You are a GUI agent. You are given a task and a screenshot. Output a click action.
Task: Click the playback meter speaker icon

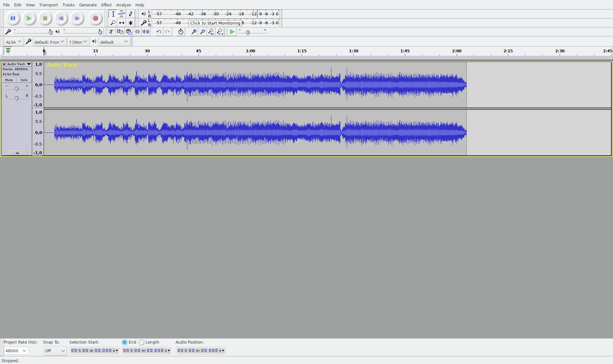coord(144,14)
